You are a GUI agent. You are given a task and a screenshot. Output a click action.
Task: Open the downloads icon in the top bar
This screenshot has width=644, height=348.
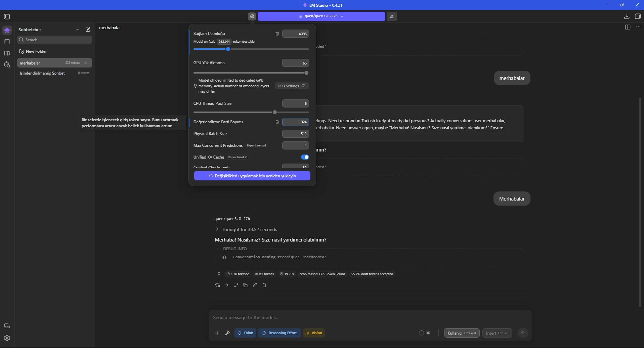point(627,16)
